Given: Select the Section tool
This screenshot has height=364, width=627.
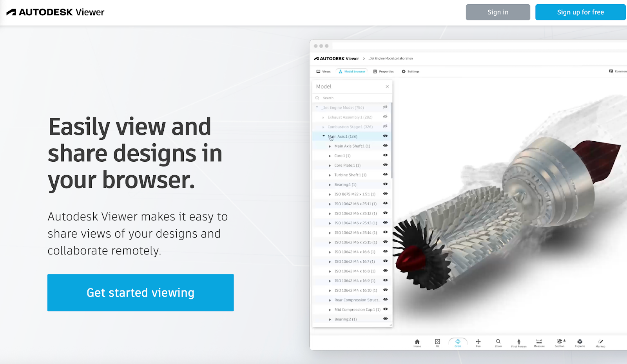Looking at the screenshot, I should pyautogui.click(x=560, y=343).
